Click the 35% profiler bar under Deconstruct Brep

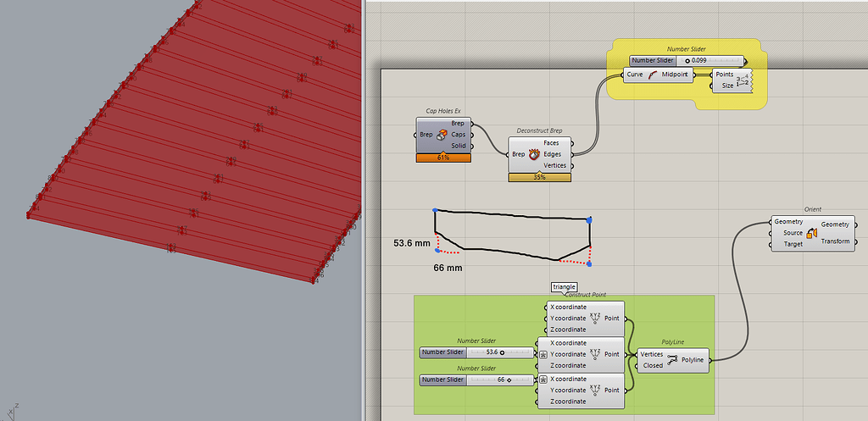(539, 178)
